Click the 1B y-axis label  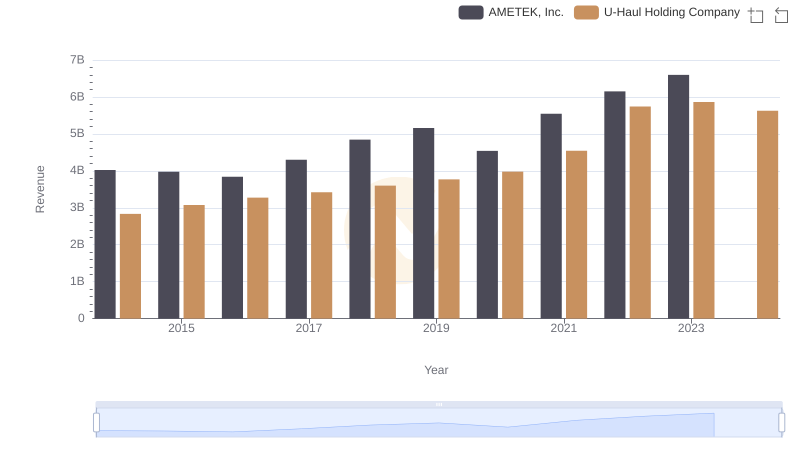click(x=77, y=281)
